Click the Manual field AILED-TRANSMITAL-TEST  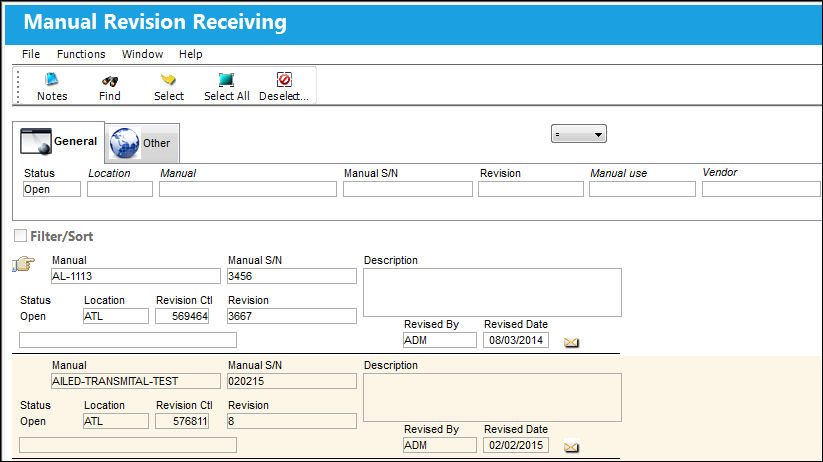(x=136, y=381)
